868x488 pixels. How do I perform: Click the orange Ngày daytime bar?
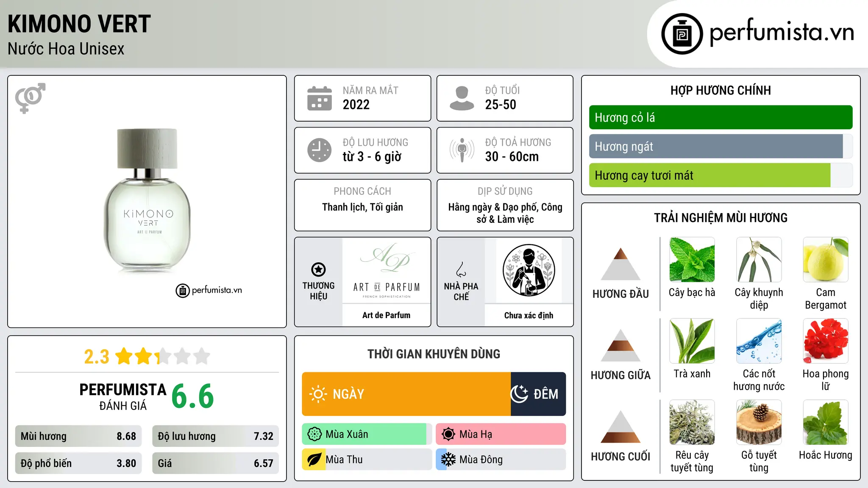click(406, 394)
